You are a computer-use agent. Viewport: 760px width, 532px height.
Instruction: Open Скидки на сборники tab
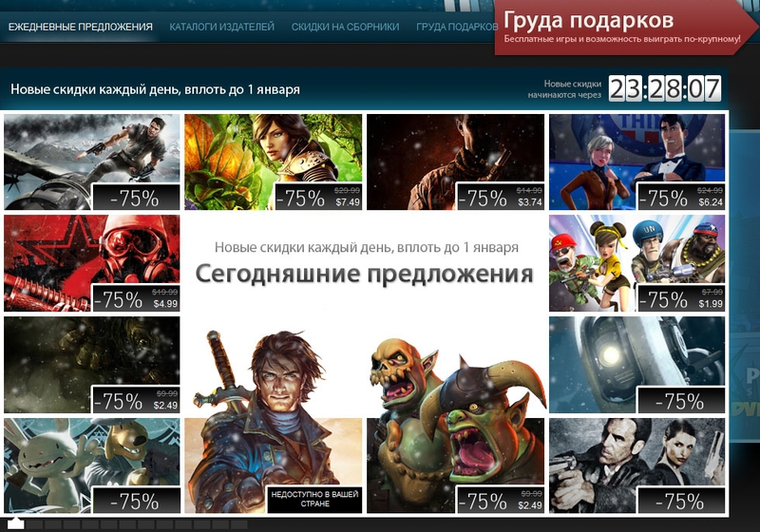(x=346, y=27)
